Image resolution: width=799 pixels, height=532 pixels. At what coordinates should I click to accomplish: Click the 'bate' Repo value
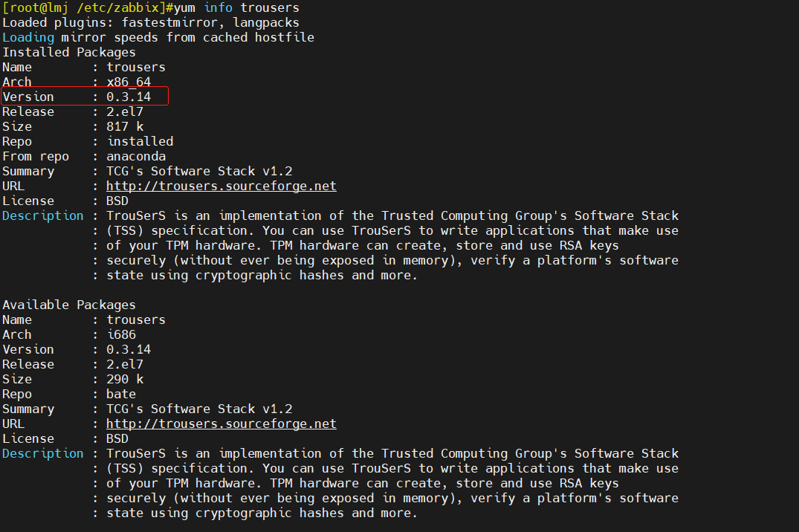pyautogui.click(x=120, y=395)
